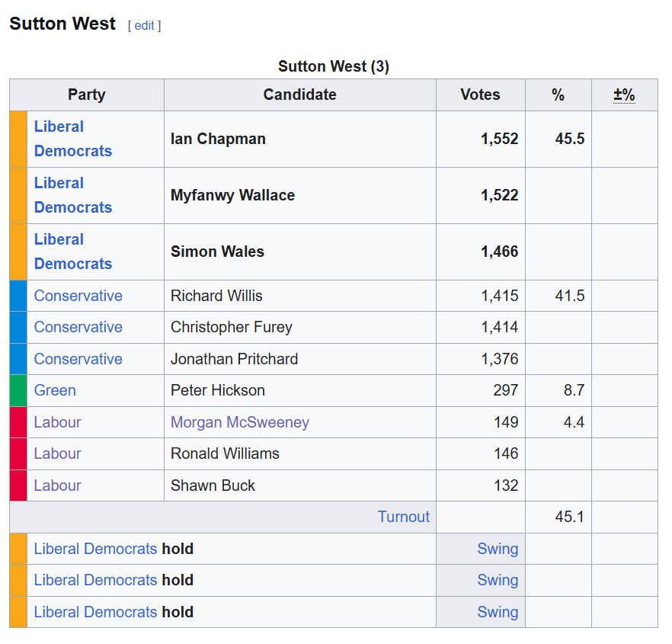This screenshot has height=644, width=672.
Task: Select the Party column header
Action: pos(87,95)
